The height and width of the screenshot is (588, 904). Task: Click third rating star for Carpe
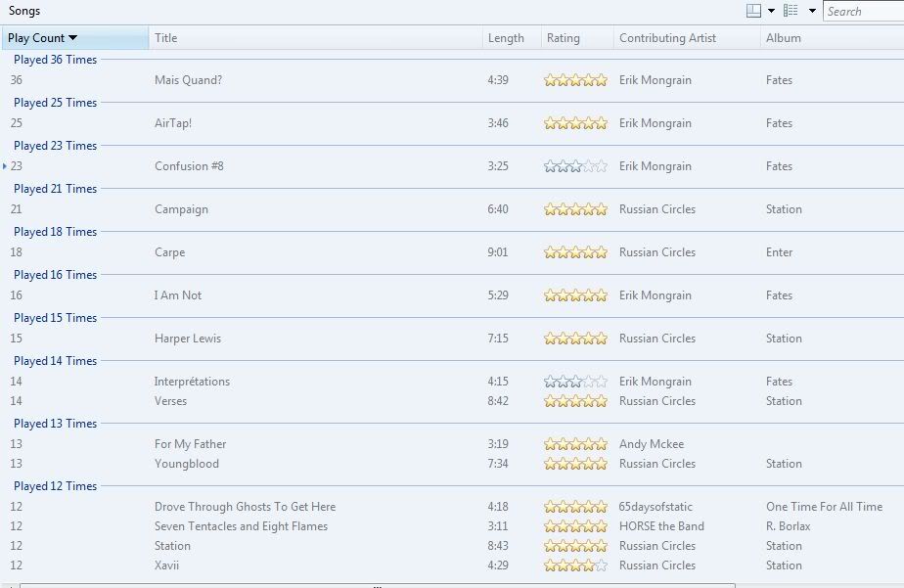(x=575, y=252)
